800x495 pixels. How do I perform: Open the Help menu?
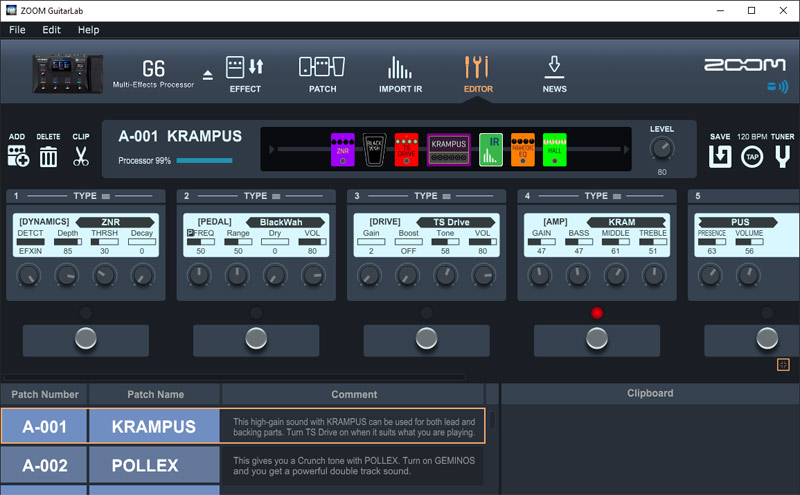click(x=88, y=30)
